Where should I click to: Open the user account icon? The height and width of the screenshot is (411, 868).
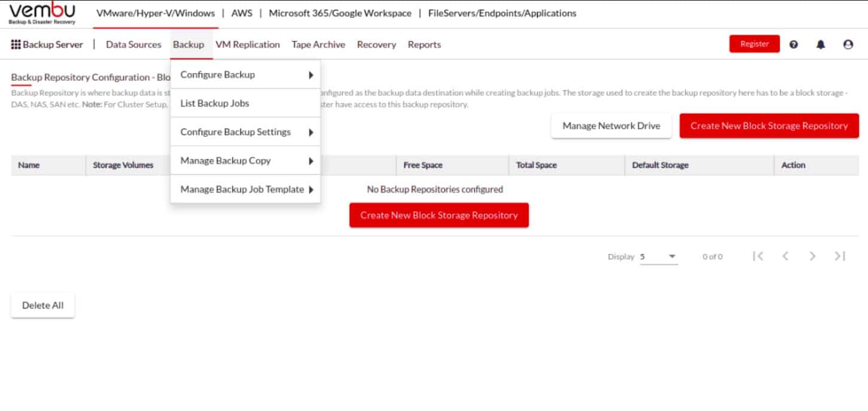(x=848, y=44)
